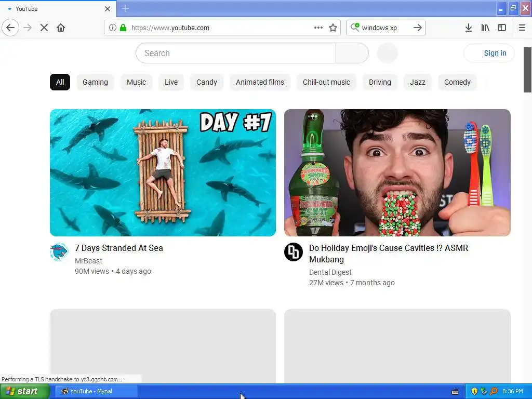The height and width of the screenshot is (399, 532).
Task: Select the Chill-out music chip
Action: pos(326,82)
